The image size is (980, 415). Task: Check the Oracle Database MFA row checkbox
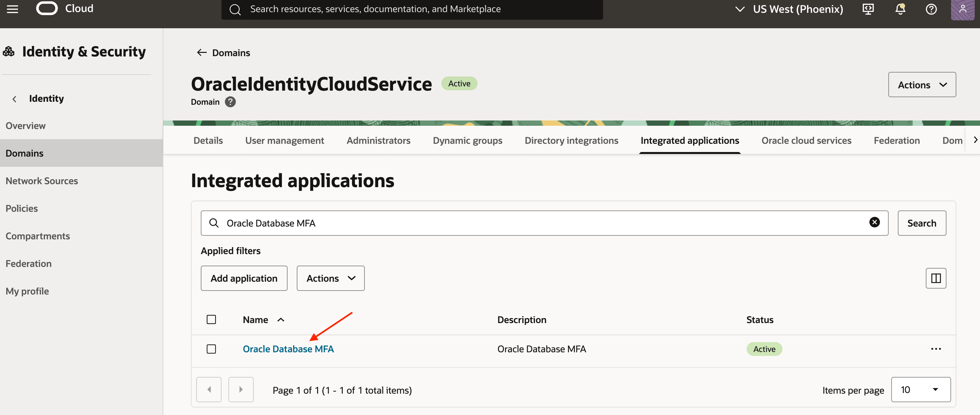(211, 348)
